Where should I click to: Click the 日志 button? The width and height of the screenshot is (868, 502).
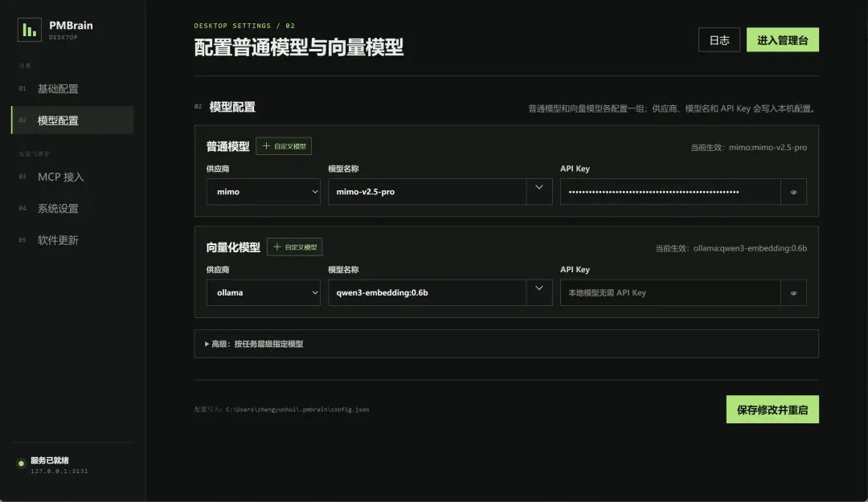(x=719, y=40)
